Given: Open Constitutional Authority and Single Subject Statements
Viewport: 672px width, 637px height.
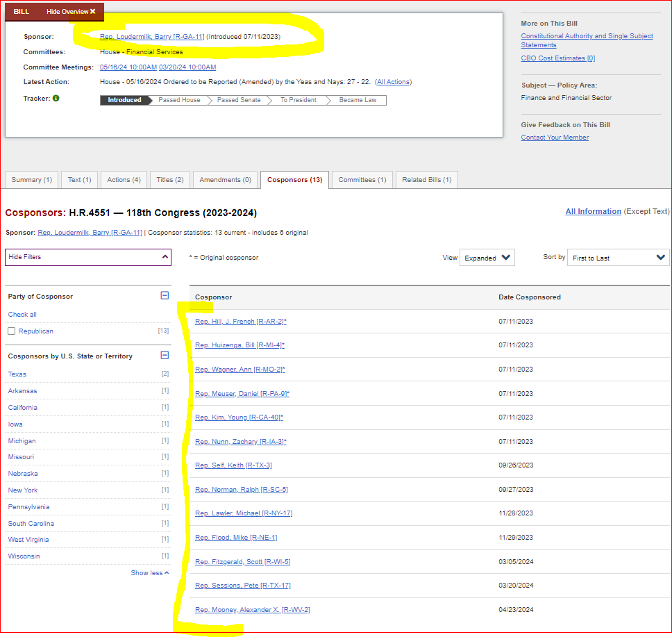Looking at the screenshot, I should [587, 40].
